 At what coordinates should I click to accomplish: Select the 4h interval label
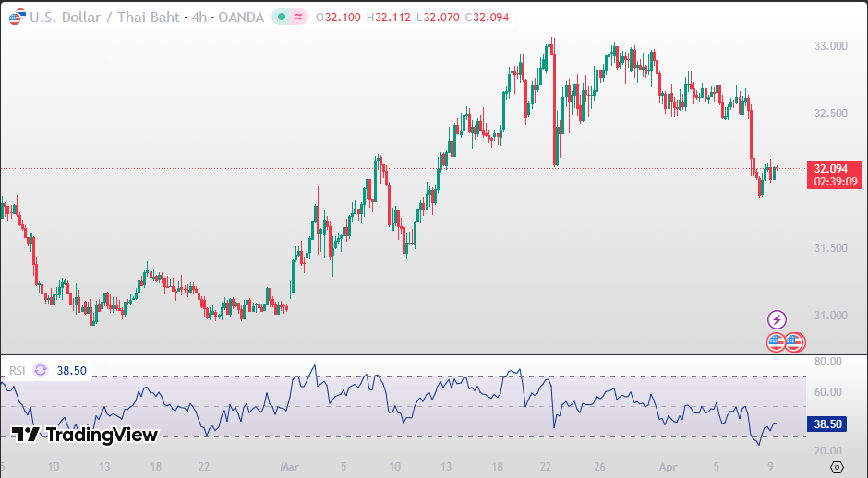(x=199, y=18)
